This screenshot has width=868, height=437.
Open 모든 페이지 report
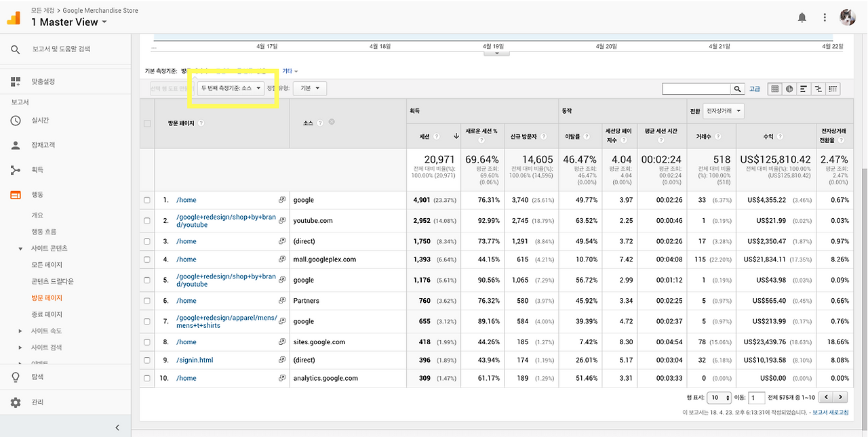tap(47, 265)
